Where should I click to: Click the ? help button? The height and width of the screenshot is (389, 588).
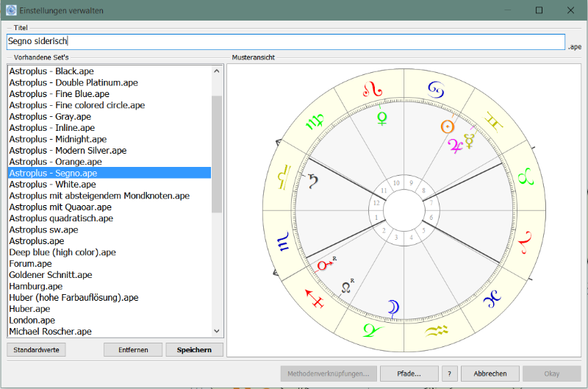click(450, 374)
